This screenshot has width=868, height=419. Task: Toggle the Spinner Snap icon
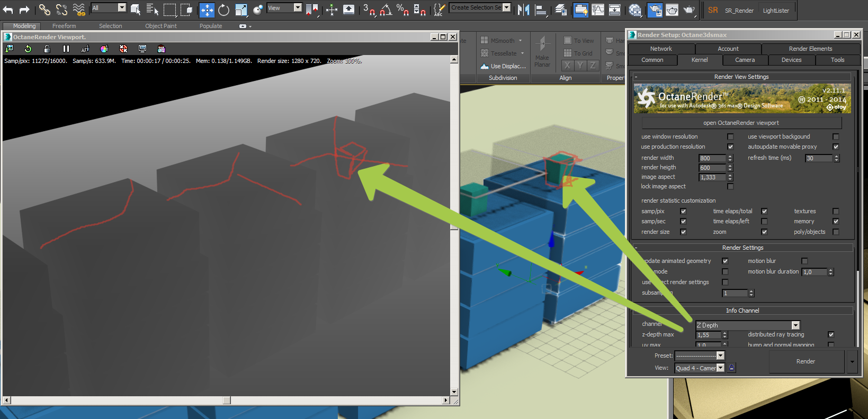pyautogui.click(x=420, y=10)
